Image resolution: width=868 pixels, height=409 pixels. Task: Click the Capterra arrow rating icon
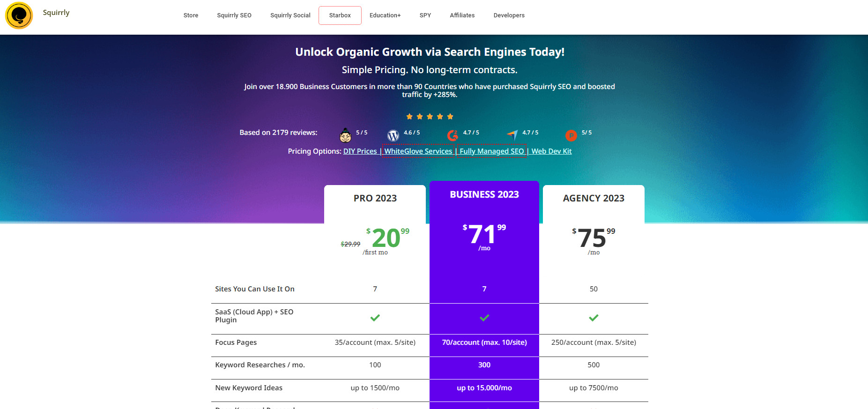point(512,135)
